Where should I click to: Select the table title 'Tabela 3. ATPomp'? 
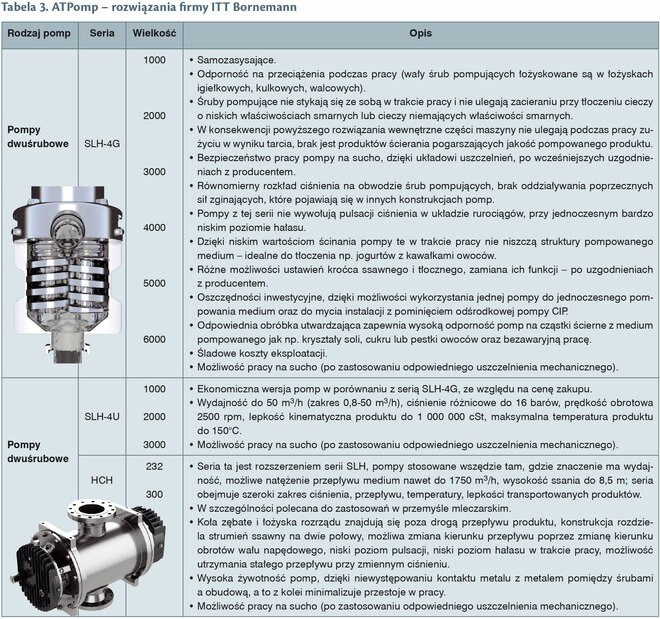pyautogui.click(x=136, y=9)
